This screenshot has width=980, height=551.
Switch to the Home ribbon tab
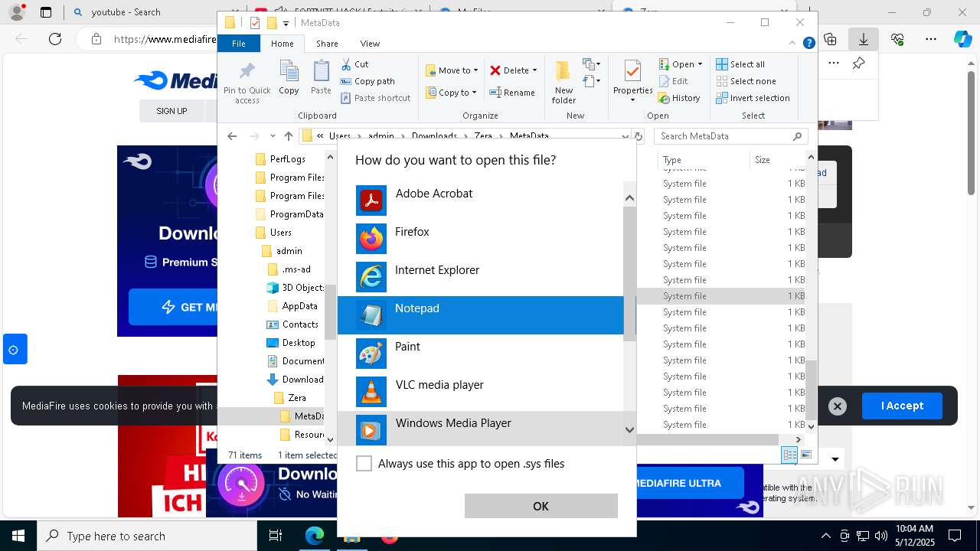pos(282,44)
